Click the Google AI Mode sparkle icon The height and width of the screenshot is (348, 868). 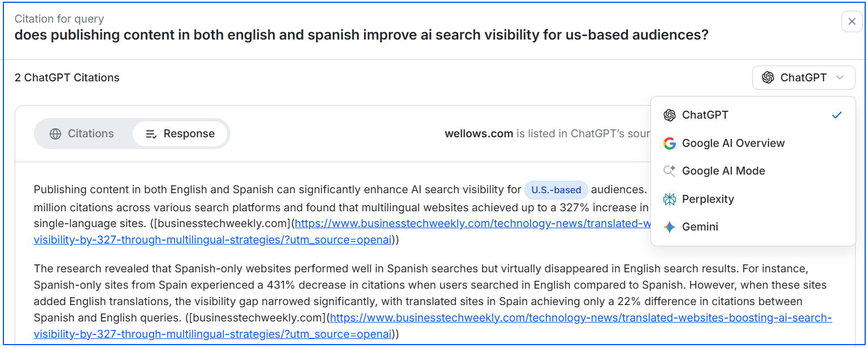click(x=670, y=171)
